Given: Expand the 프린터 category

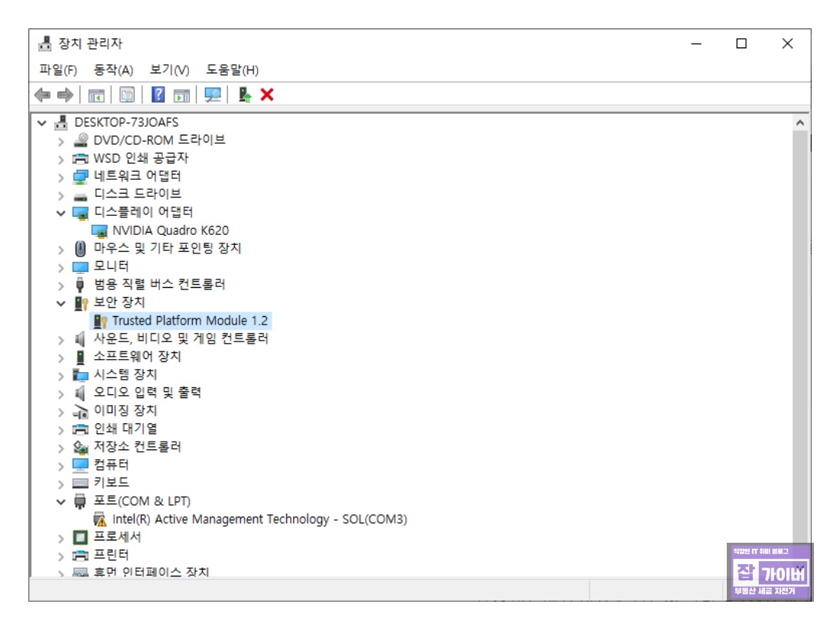Looking at the screenshot, I should [x=60, y=556].
